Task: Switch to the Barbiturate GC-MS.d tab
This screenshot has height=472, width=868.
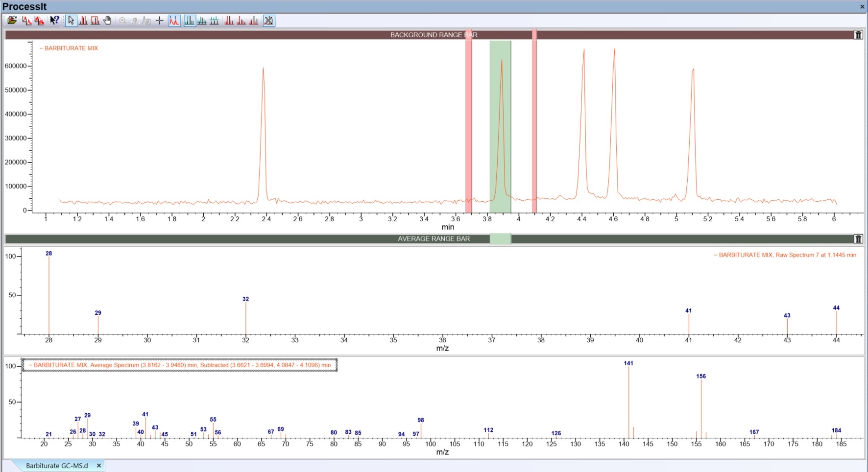Action: [x=57, y=466]
